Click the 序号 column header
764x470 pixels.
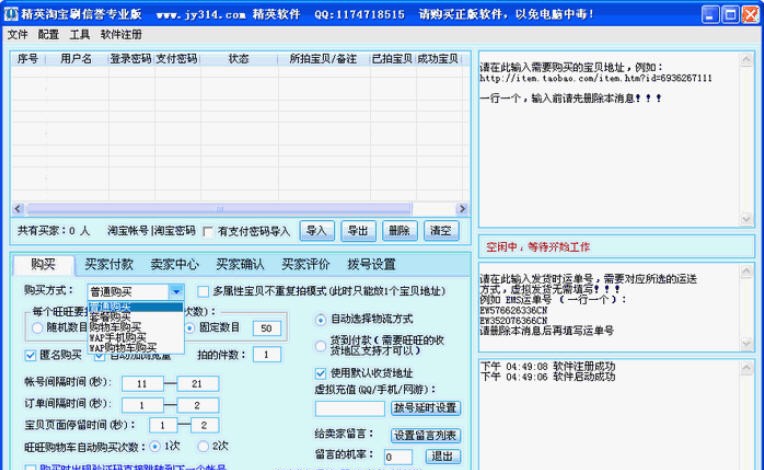tap(28, 59)
